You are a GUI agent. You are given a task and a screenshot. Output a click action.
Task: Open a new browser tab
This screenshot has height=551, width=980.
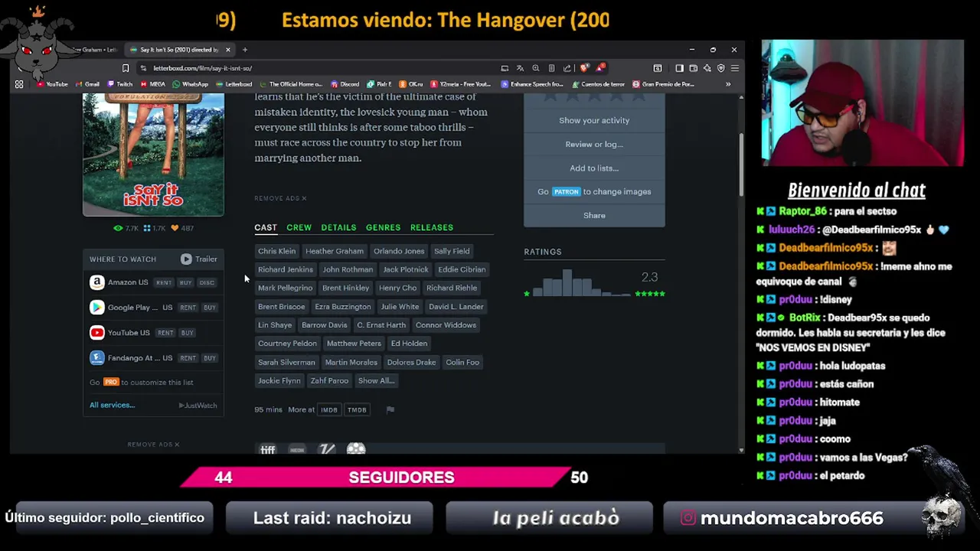(245, 50)
